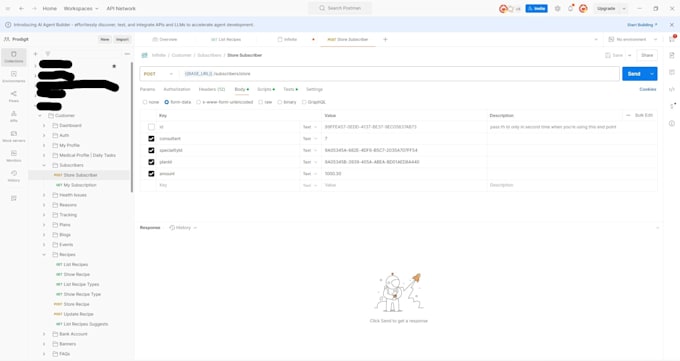The width and height of the screenshot is (680, 361).
Task: Switch to the Authorization tab
Action: click(x=177, y=89)
